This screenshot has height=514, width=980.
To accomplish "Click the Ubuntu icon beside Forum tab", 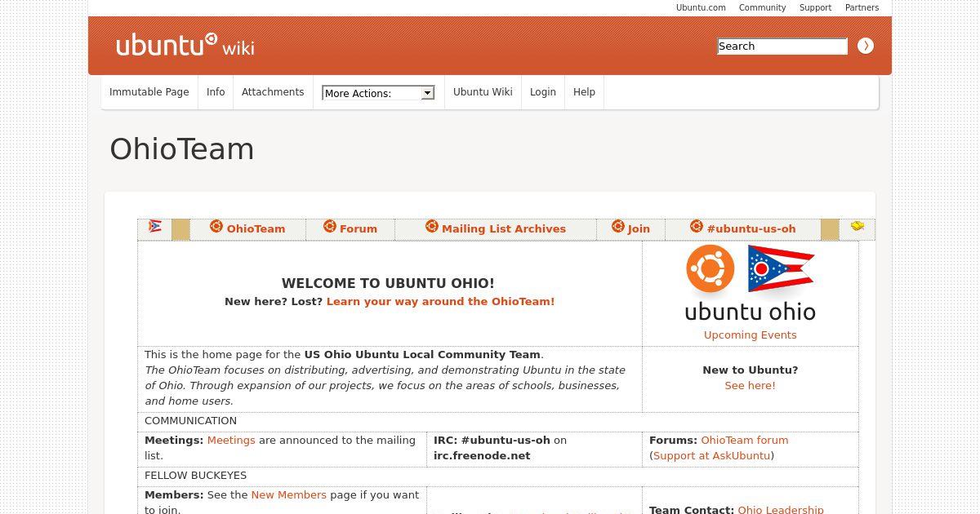I will [x=330, y=226].
